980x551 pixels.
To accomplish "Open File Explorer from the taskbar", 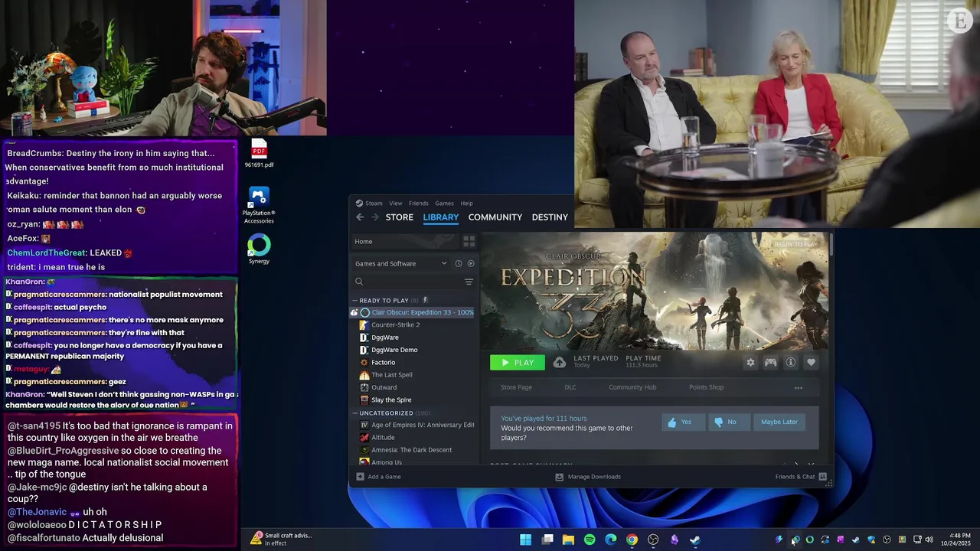I will click(x=568, y=540).
